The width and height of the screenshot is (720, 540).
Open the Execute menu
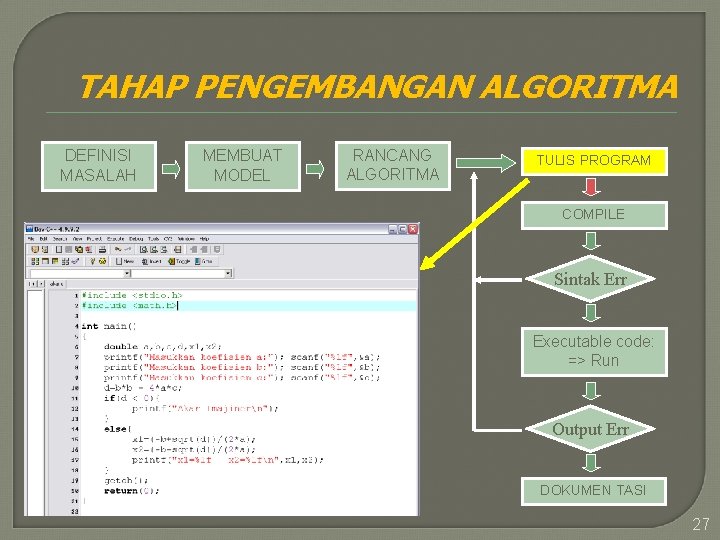pyautogui.click(x=115, y=239)
